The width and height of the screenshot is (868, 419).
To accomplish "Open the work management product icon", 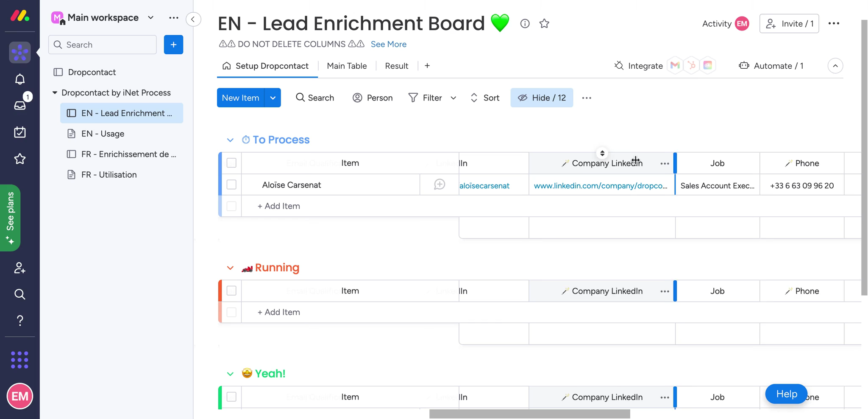I will [20, 53].
